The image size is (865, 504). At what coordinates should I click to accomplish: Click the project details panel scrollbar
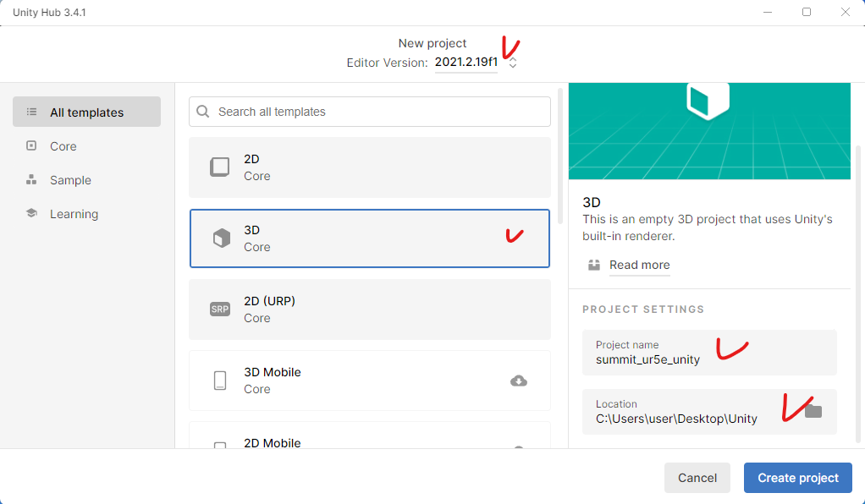coord(858,293)
